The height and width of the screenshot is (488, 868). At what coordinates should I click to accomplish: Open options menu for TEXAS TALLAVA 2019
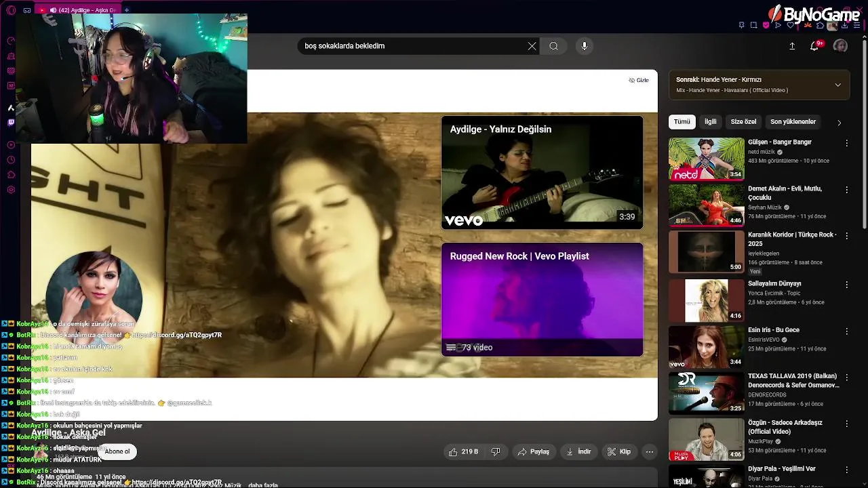tap(846, 377)
